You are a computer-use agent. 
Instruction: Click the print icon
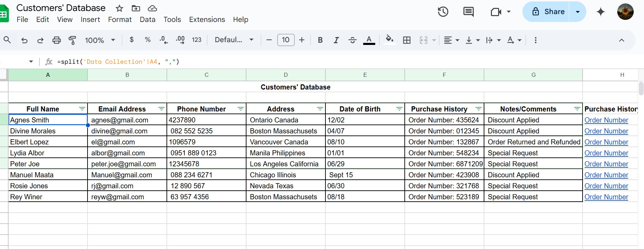(56, 40)
